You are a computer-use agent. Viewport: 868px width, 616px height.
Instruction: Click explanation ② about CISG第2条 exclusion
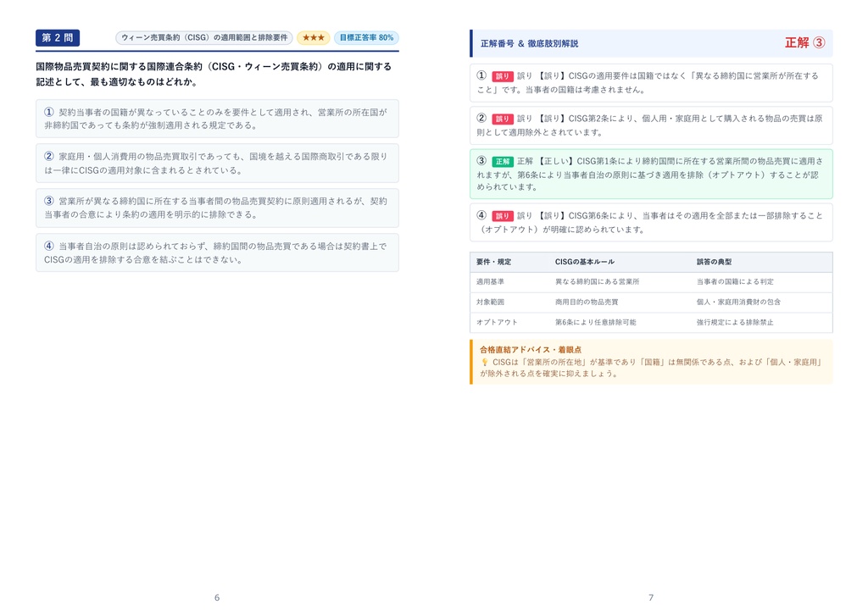pyautogui.click(x=651, y=125)
